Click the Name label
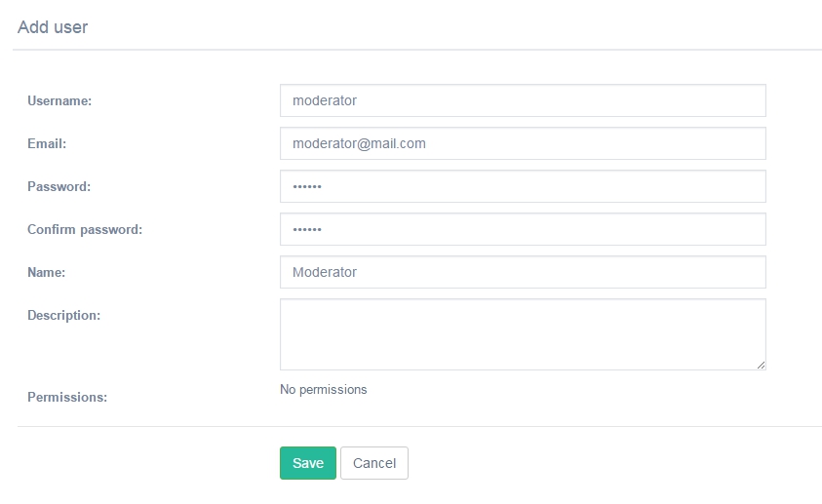The width and height of the screenshot is (822, 504). point(47,273)
